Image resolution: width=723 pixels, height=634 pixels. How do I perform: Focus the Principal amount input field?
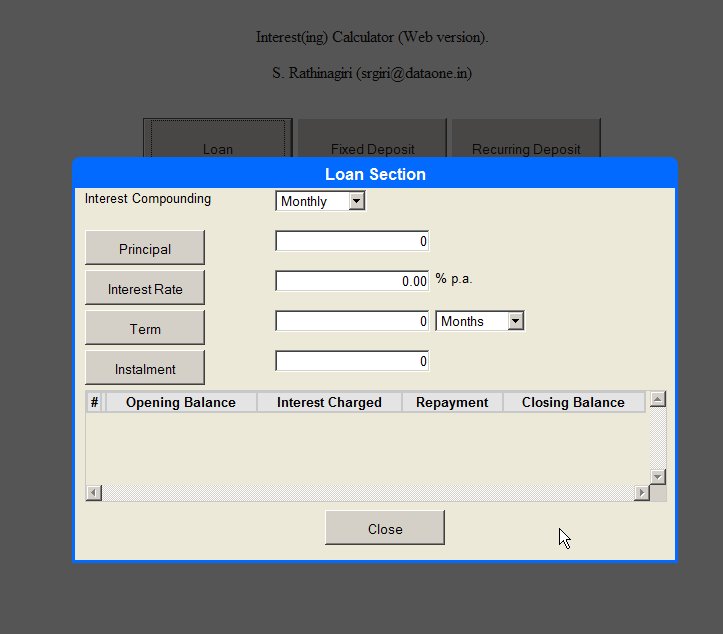(x=352, y=241)
